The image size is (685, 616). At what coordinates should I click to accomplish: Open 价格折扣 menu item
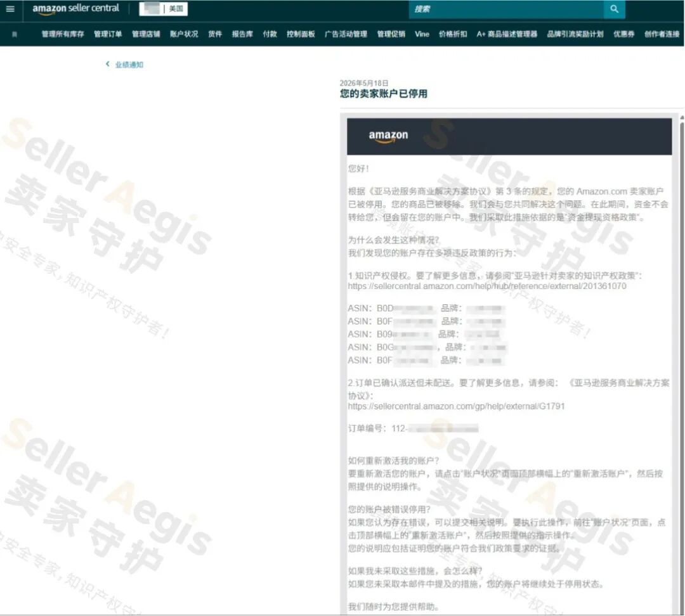453,34
